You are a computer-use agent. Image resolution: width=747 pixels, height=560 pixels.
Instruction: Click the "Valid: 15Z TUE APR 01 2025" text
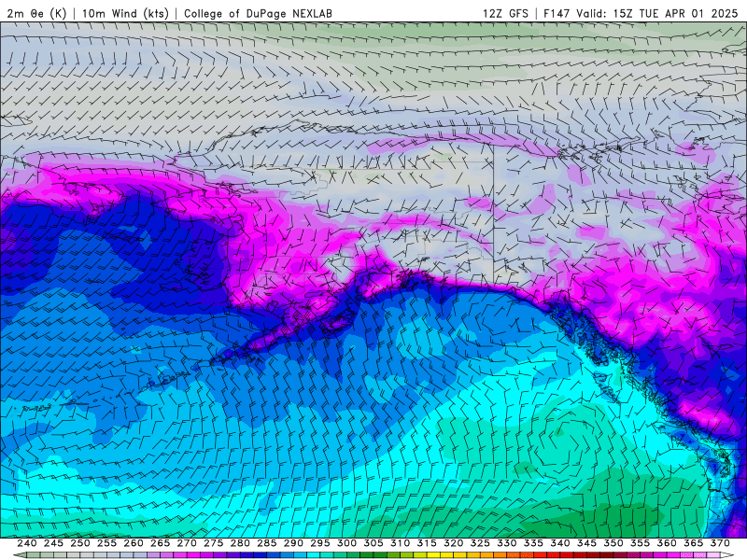pos(657,13)
